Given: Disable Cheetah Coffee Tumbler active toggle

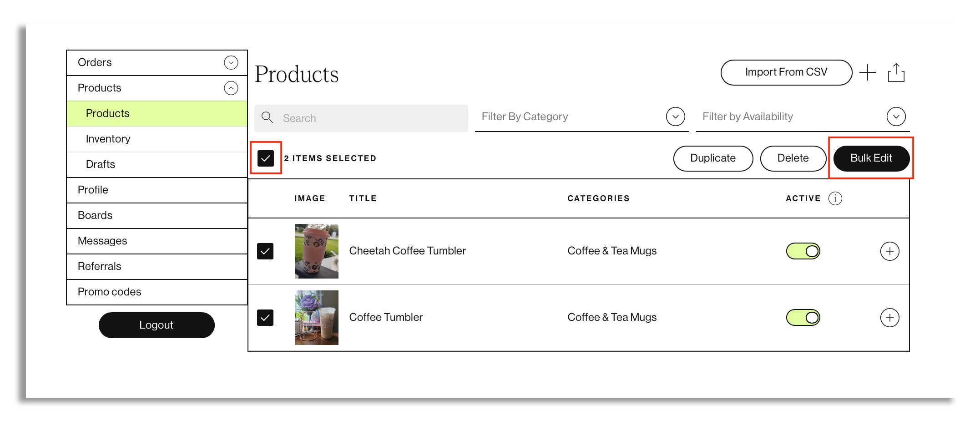Looking at the screenshot, I should [x=803, y=251].
